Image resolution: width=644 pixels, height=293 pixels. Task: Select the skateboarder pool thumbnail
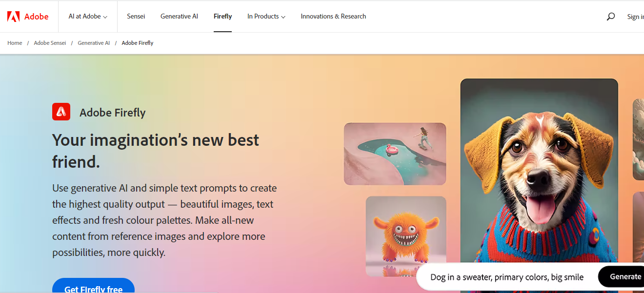point(395,154)
